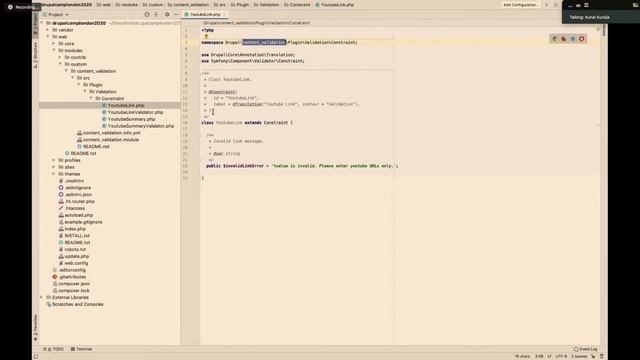
Task: Select content_validation.info.yml file
Action: (111, 133)
